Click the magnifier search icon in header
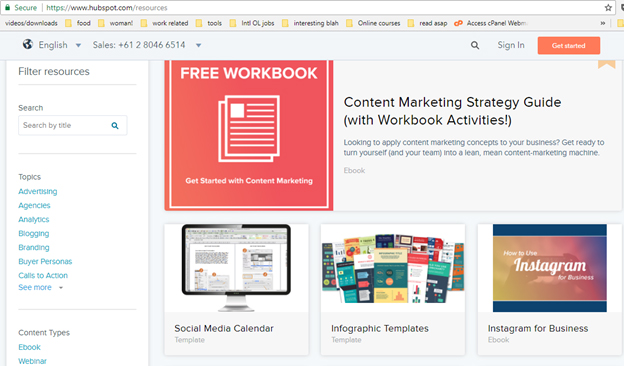Screen dimensions: 624x366 pyautogui.click(x=475, y=45)
